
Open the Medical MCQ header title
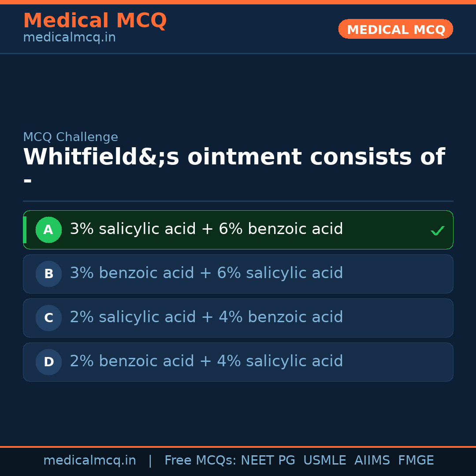click(95, 20)
